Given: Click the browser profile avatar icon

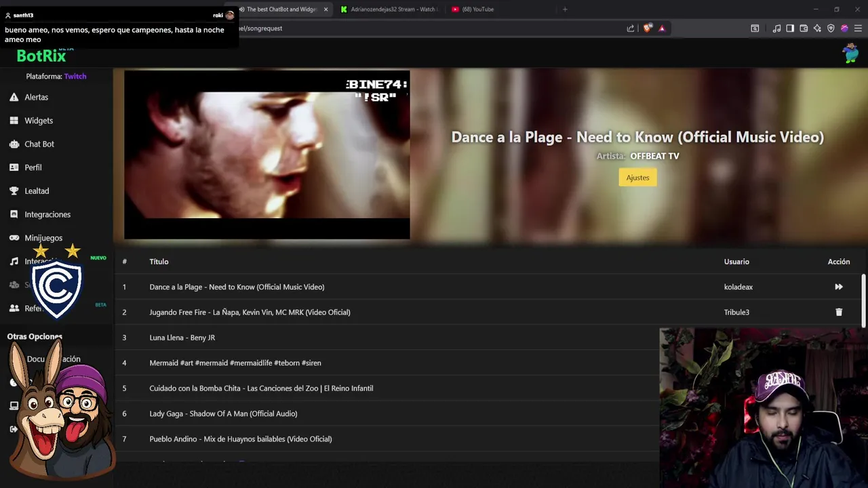Looking at the screenshot, I should (x=844, y=28).
